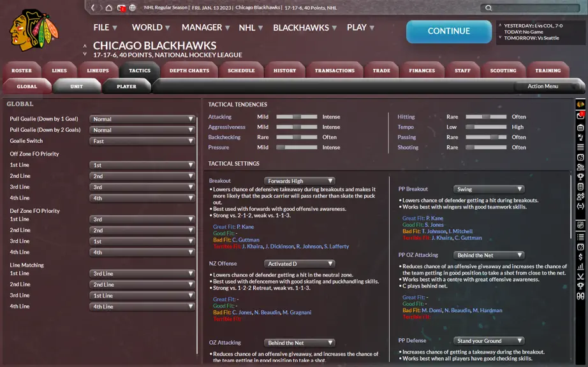Adjust the Pressure tendency slider
The image size is (588, 367).
(297, 148)
